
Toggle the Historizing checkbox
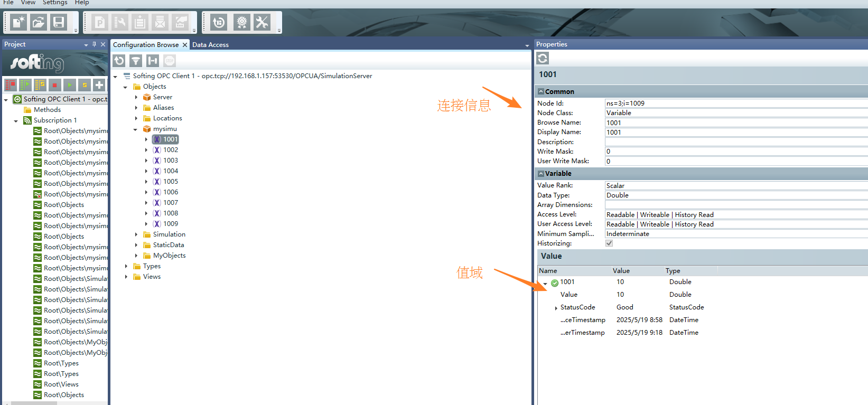coord(609,243)
